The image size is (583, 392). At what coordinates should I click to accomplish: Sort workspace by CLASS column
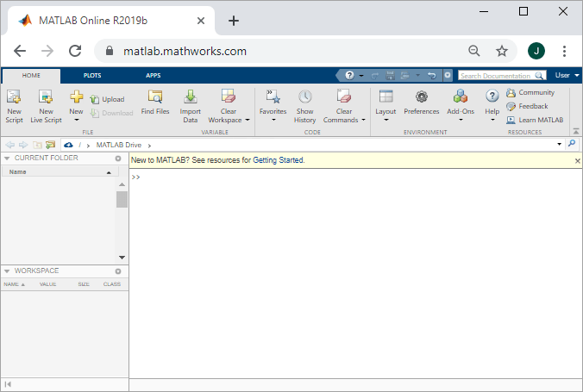click(x=112, y=284)
